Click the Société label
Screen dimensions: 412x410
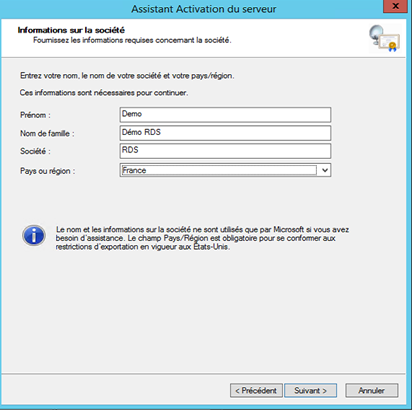click(35, 151)
